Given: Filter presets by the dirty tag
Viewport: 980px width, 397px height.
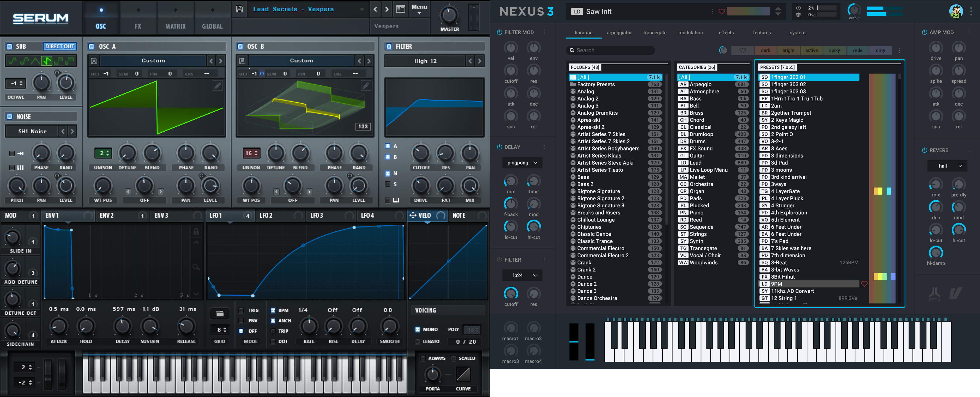Looking at the screenshot, I should coord(880,50).
